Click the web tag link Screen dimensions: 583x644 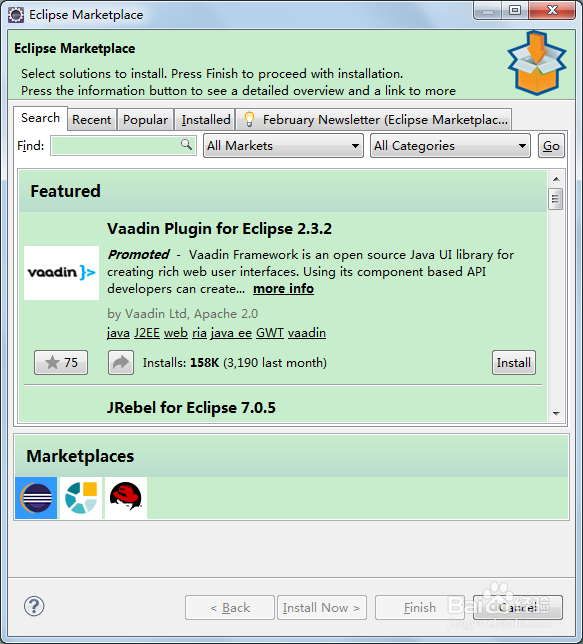point(176,333)
